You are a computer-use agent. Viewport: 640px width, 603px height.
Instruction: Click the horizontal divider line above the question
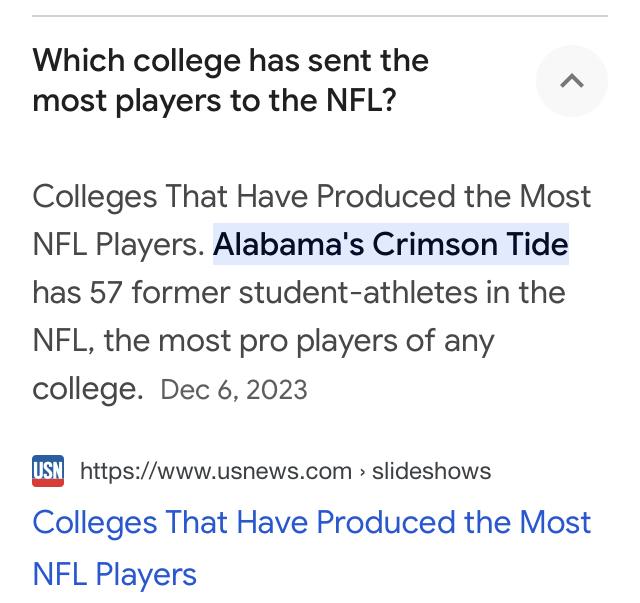[320, 16]
